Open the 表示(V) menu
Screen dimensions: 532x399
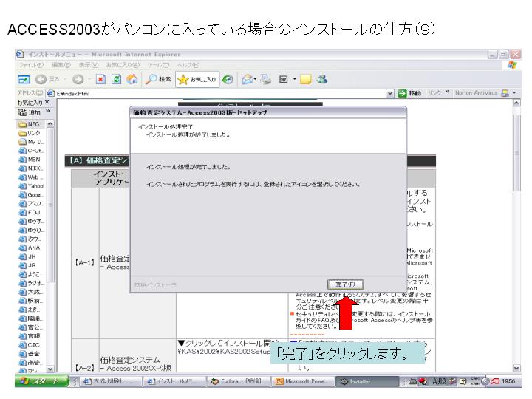(x=89, y=65)
